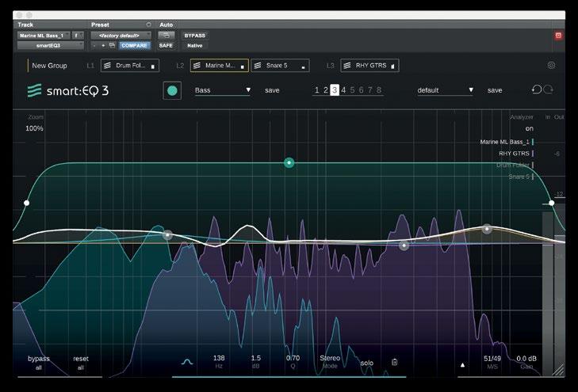
Task: Open the settings gear at top right
Action: point(551,65)
